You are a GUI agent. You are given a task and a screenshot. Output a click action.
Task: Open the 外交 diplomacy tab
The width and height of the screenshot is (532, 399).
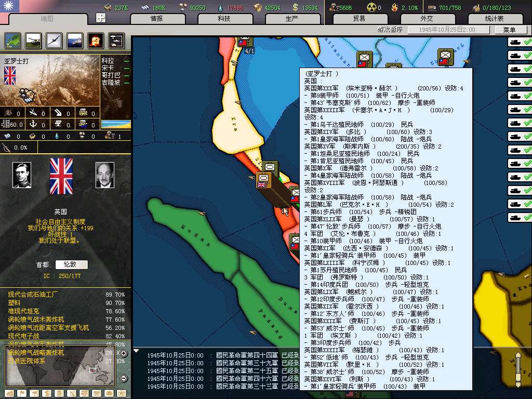click(426, 19)
